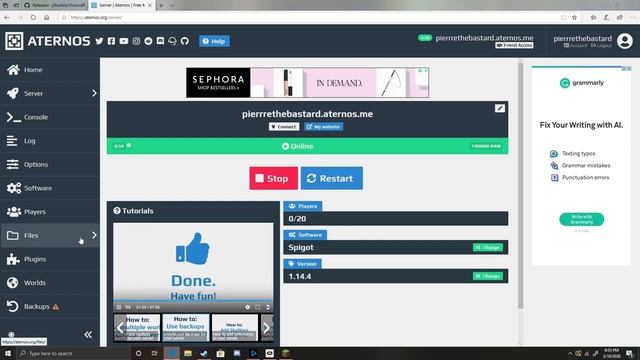Show next tutorial thumbnails arrow
The image size is (640, 360).
click(267, 328)
